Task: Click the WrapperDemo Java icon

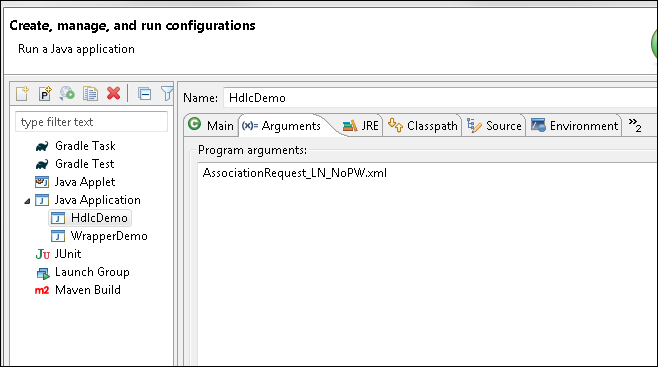Action: [58, 237]
